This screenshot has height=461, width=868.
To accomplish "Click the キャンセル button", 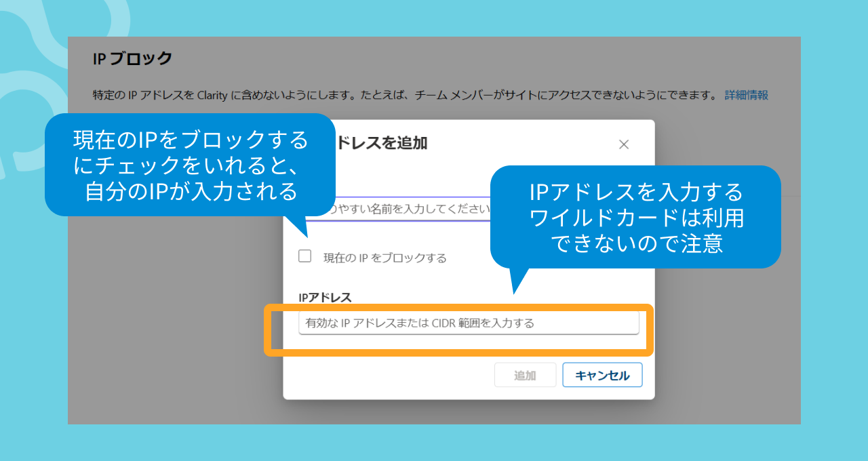I will (x=602, y=375).
